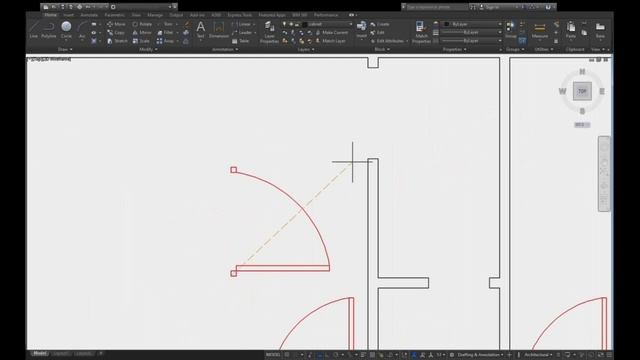
Task: Click the Paste clipboard button
Action: [x=571, y=30]
